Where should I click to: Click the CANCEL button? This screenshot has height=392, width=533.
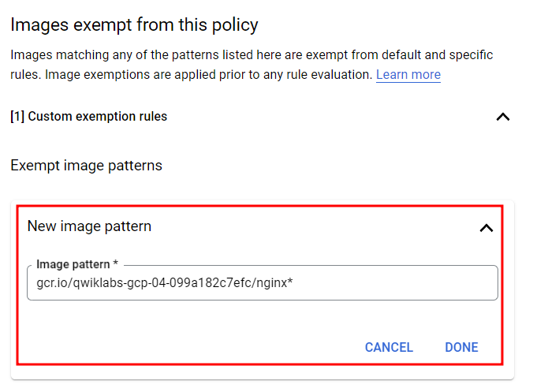tap(389, 347)
